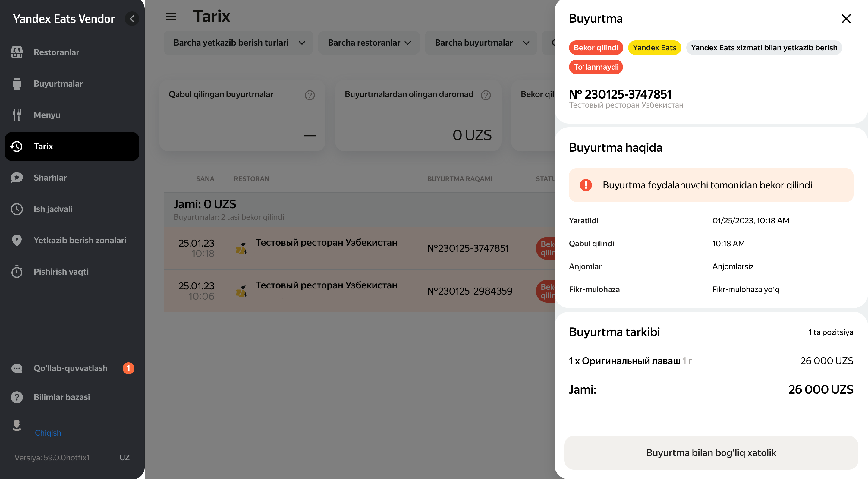The height and width of the screenshot is (479, 868).
Task: Click the Yetkazib berish zonalari pin icon
Action: pos(17,240)
